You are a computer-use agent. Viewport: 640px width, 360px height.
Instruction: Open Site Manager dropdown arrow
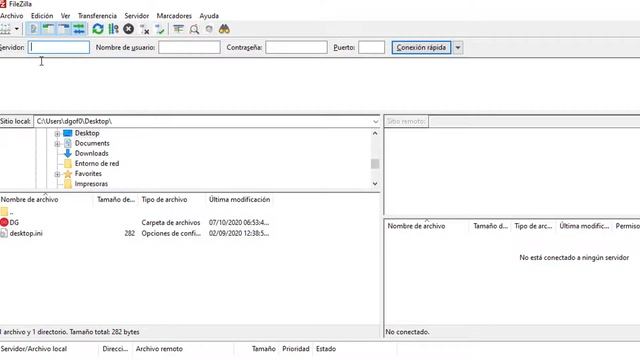[17, 29]
